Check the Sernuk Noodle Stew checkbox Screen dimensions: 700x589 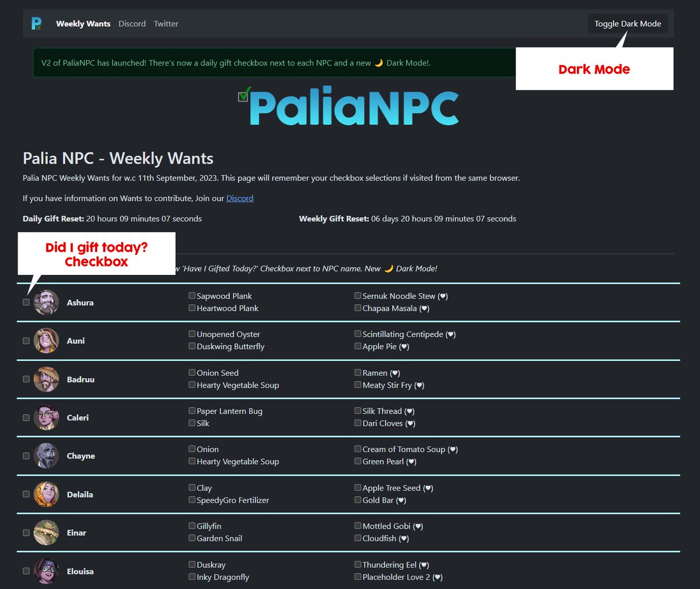(x=358, y=296)
